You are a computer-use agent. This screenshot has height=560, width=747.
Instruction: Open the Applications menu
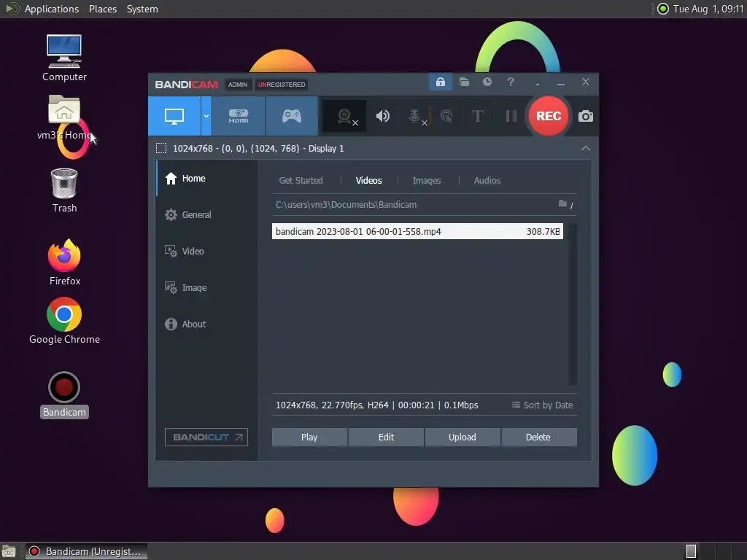(x=52, y=9)
